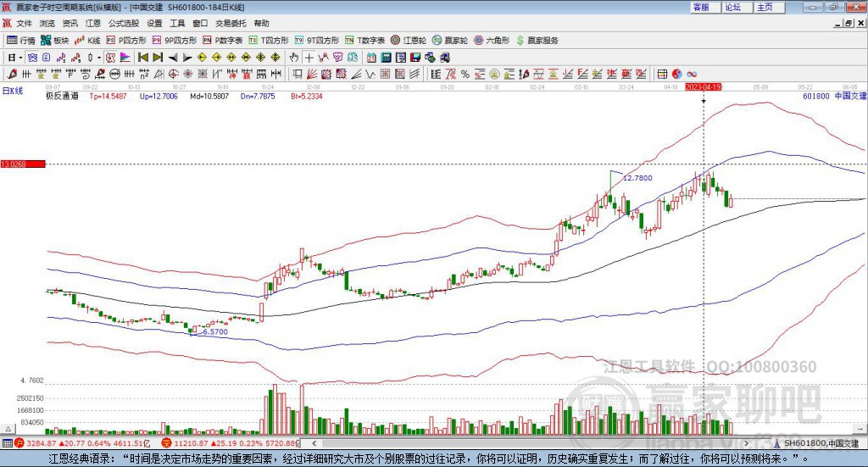The width and height of the screenshot is (868, 467).
Task: Open 9P四方形 tool
Action: [175, 41]
